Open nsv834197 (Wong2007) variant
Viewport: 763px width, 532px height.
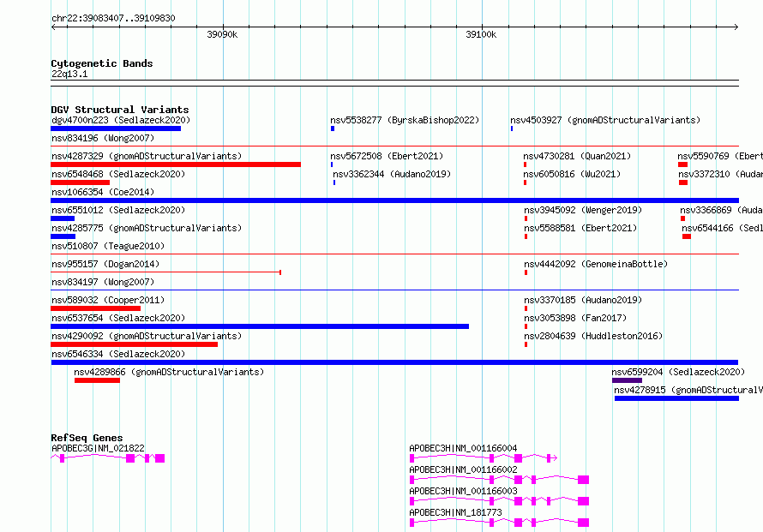point(103,282)
